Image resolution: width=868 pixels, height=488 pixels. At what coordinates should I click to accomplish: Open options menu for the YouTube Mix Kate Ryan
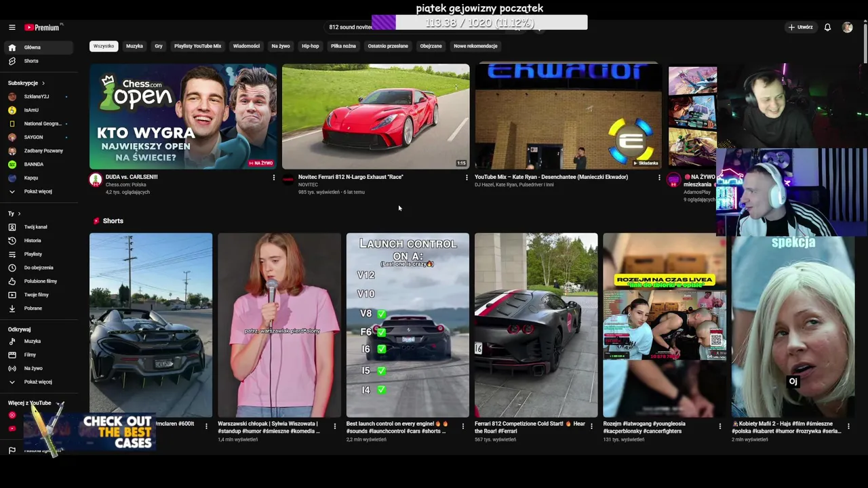click(x=659, y=178)
